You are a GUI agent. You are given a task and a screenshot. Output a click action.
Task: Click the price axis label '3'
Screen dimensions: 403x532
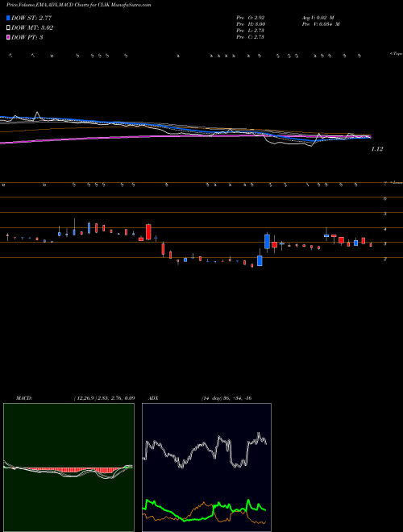(385, 244)
